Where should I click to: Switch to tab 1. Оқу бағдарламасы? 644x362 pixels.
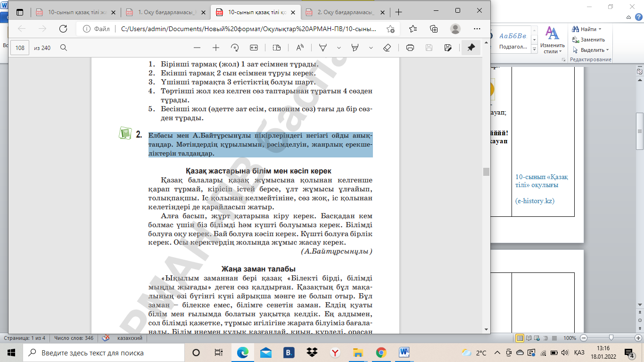(165, 12)
